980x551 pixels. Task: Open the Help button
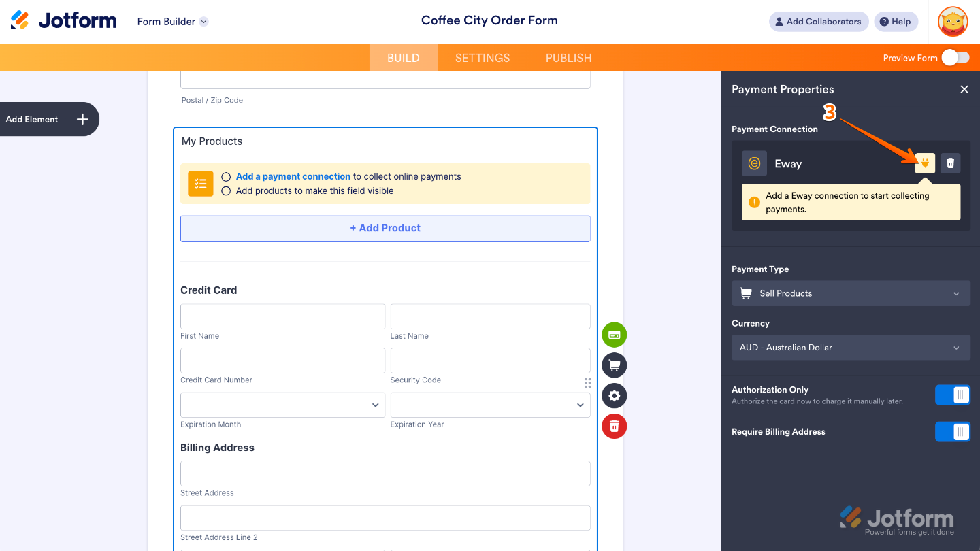(896, 22)
